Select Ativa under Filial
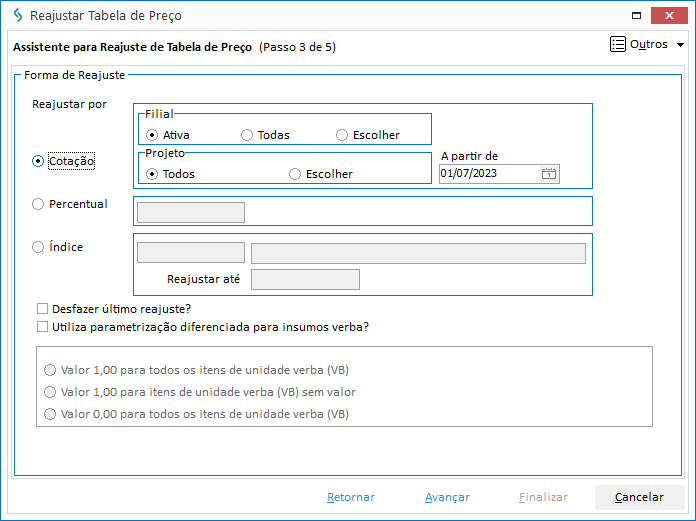Viewport: 696px width, 521px height. click(x=152, y=135)
